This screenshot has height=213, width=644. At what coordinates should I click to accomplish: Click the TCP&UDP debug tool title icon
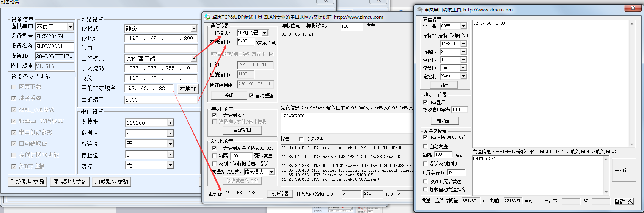point(207,17)
